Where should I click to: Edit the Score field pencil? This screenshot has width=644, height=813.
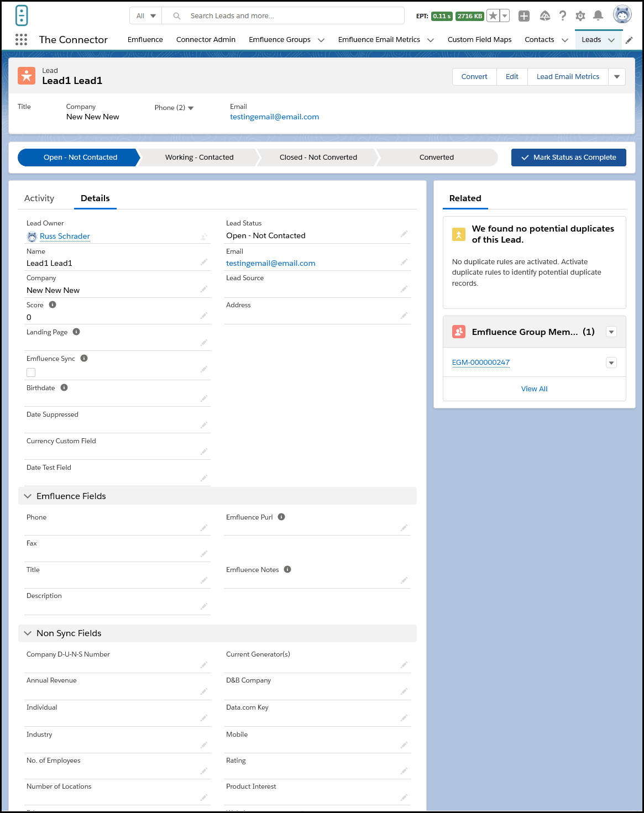[x=204, y=316]
